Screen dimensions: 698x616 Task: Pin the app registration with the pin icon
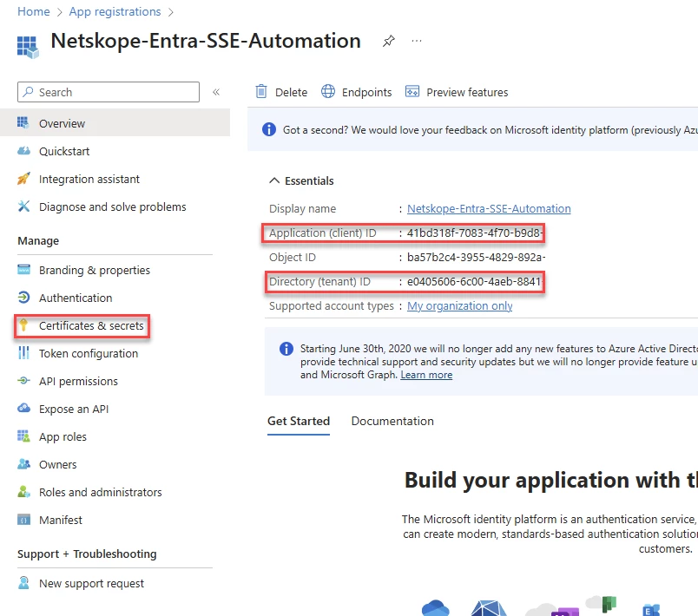[x=389, y=42]
